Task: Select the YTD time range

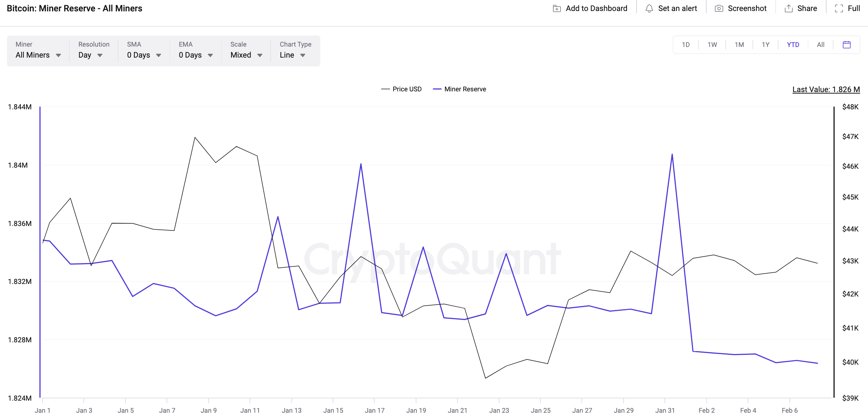Action: [x=793, y=45]
